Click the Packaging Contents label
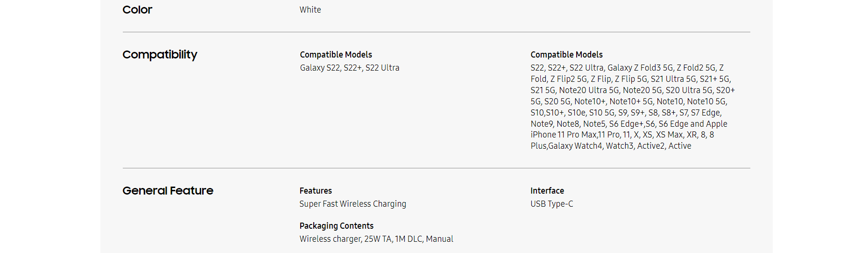 tap(336, 226)
